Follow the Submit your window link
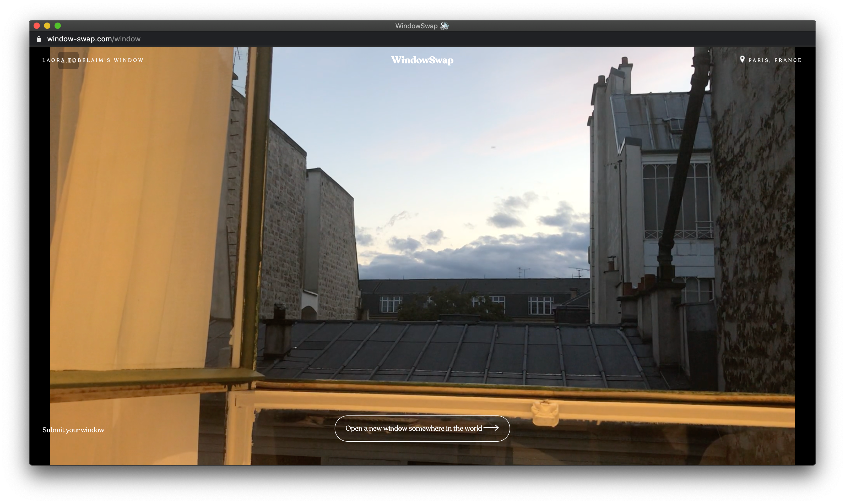This screenshot has height=504, width=845. coord(73,430)
